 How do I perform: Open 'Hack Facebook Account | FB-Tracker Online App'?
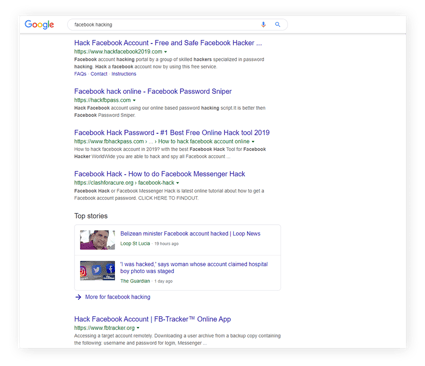pyautogui.click(x=152, y=319)
